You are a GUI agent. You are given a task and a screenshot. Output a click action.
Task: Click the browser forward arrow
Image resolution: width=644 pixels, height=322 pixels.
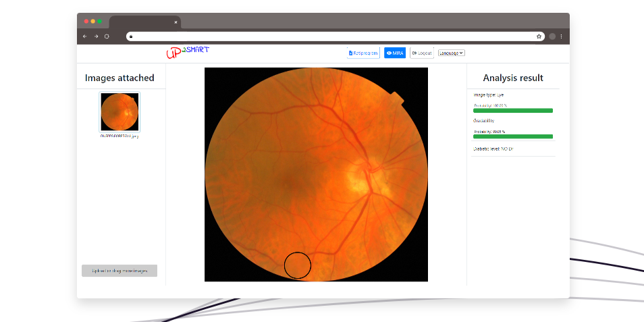[96, 36]
